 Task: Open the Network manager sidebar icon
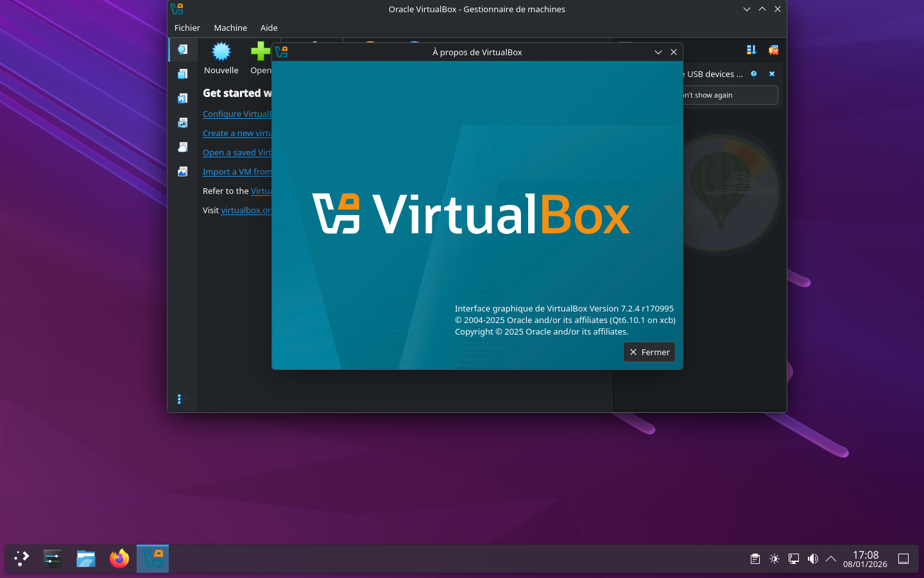click(183, 123)
